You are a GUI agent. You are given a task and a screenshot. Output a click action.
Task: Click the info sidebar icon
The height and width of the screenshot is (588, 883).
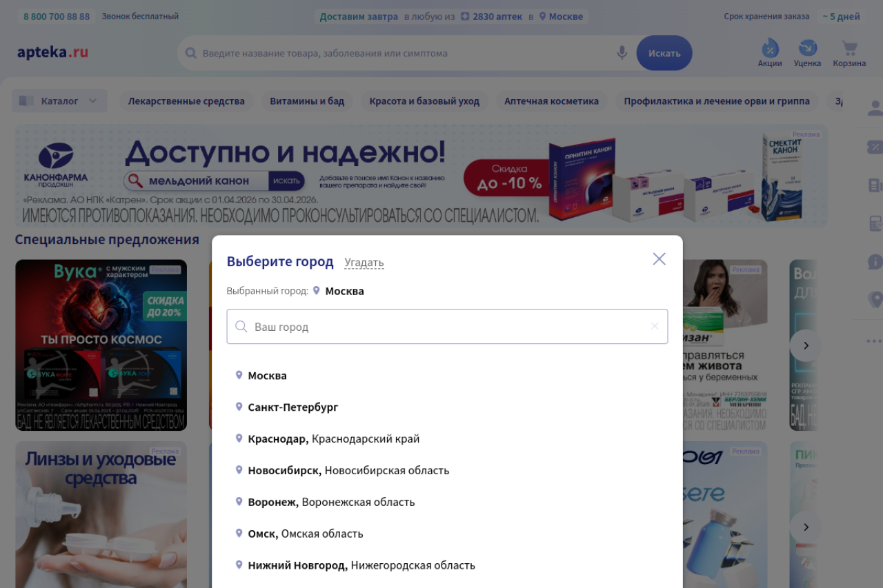click(875, 262)
